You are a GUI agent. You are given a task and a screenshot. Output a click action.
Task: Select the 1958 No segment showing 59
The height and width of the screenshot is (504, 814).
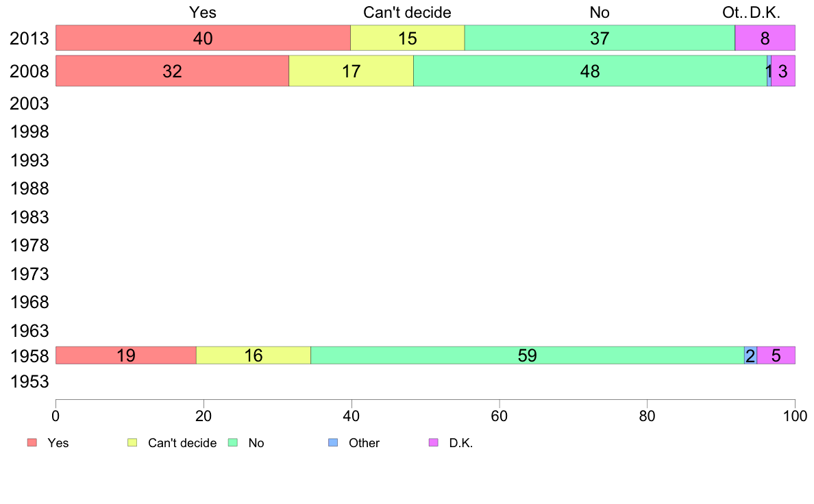[x=527, y=355]
